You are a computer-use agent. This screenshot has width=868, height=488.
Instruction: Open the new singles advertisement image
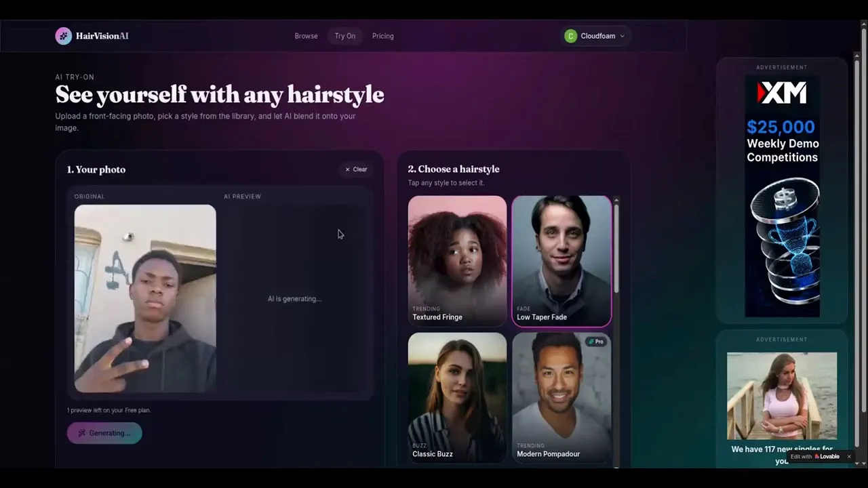coord(782,396)
